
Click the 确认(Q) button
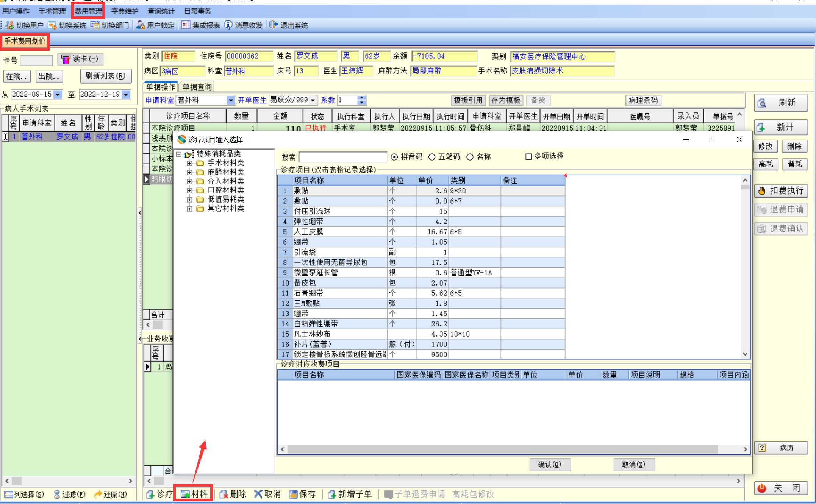click(550, 464)
